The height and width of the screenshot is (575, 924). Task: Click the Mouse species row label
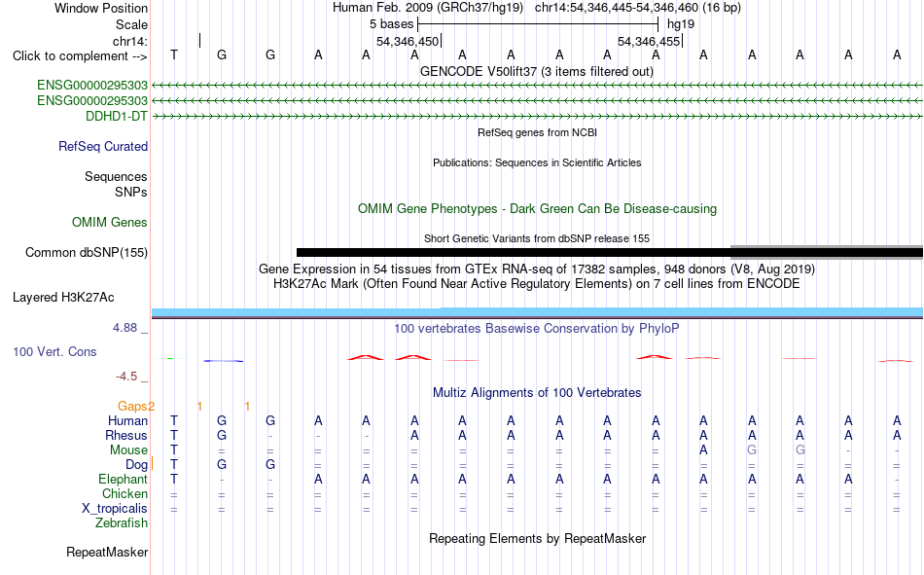tap(128, 449)
